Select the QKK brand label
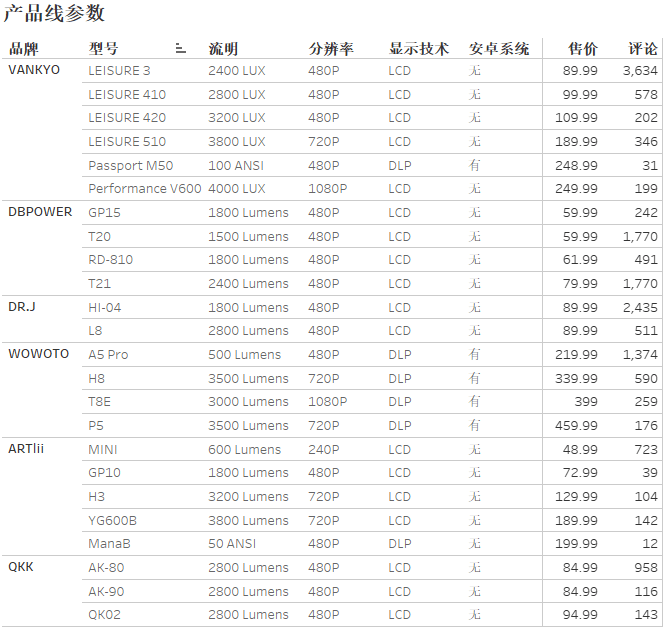 [x=21, y=567]
